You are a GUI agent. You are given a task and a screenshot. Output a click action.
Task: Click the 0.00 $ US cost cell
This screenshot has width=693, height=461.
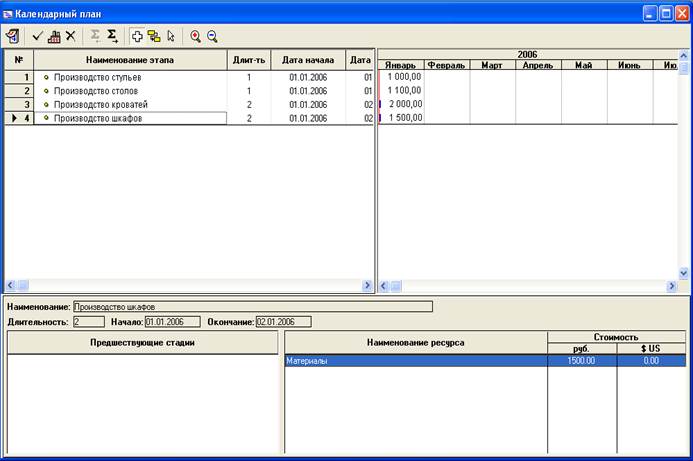coord(651,361)
